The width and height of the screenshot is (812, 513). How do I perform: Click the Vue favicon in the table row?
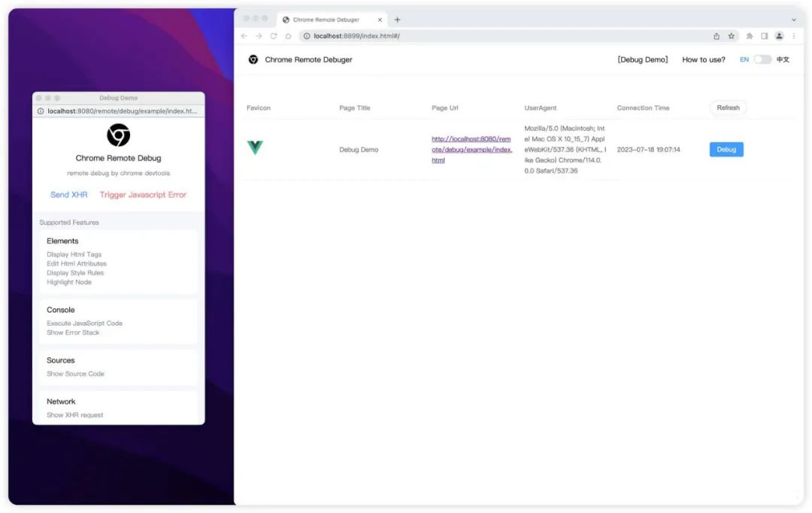(x=255, y=147)
